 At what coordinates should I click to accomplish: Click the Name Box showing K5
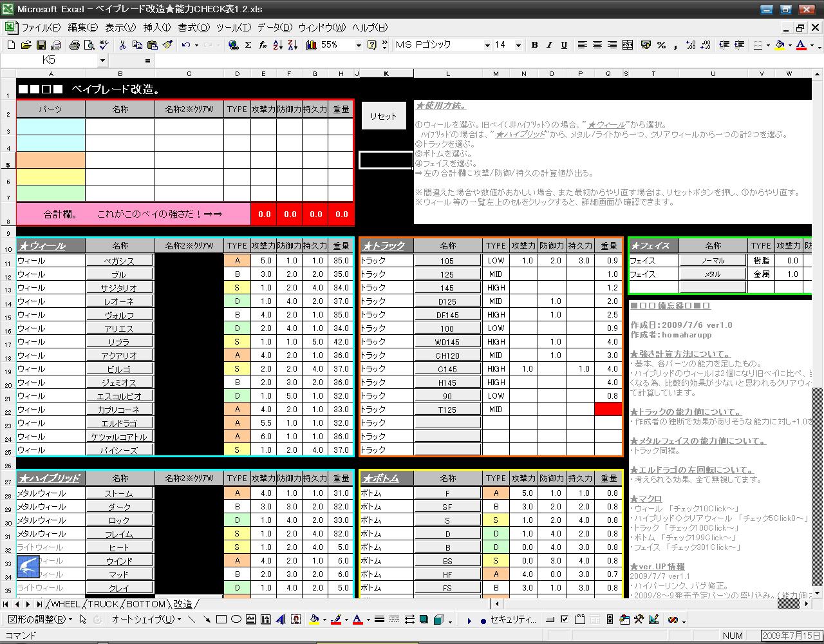click(49, 60)
